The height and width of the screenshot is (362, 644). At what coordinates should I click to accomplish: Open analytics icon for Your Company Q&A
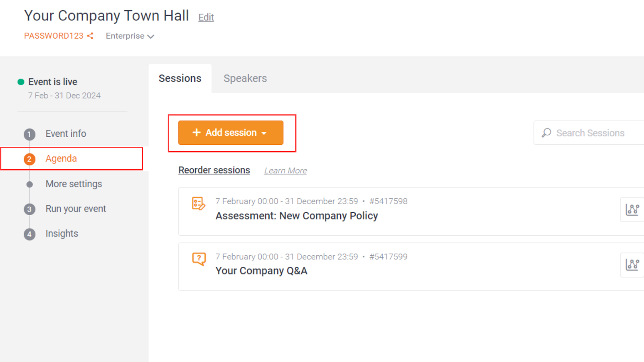tap(632, 265)
